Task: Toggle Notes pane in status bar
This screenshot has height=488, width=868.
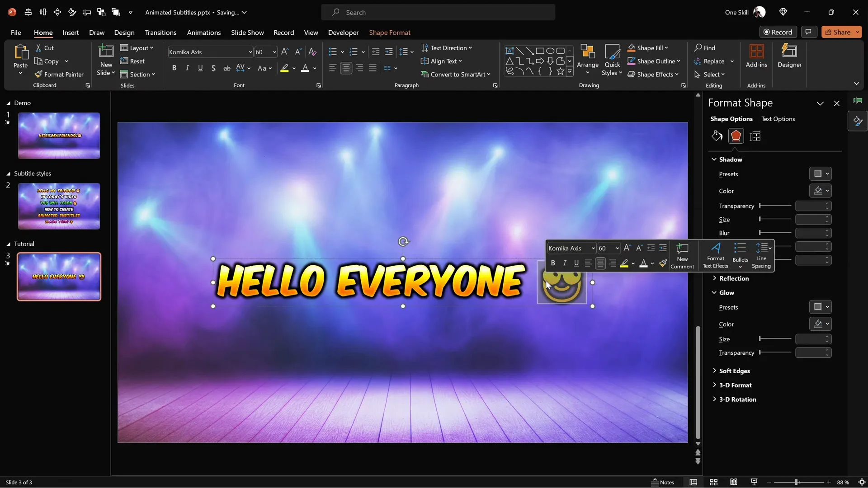Action: pos(662,482)
